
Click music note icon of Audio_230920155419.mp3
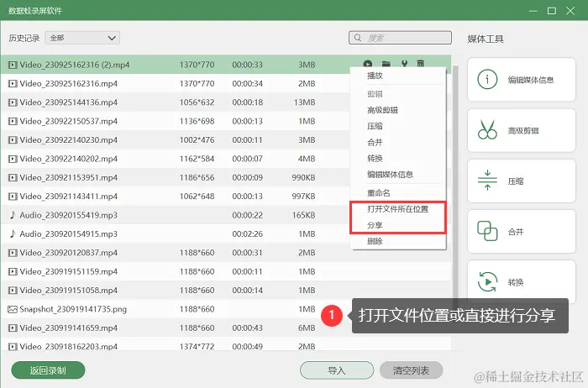[x=13, y=215]
